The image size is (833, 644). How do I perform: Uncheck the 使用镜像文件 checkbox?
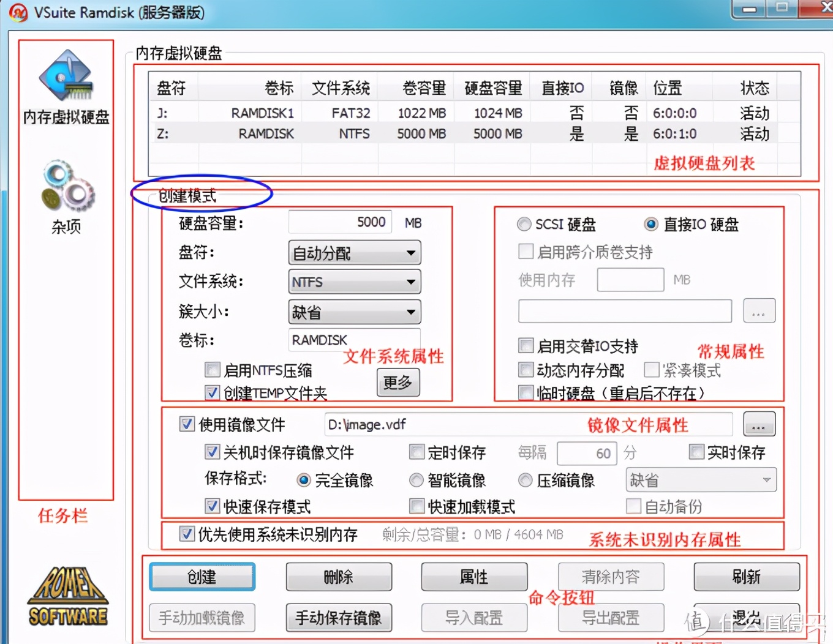click(x=187, y=424)
